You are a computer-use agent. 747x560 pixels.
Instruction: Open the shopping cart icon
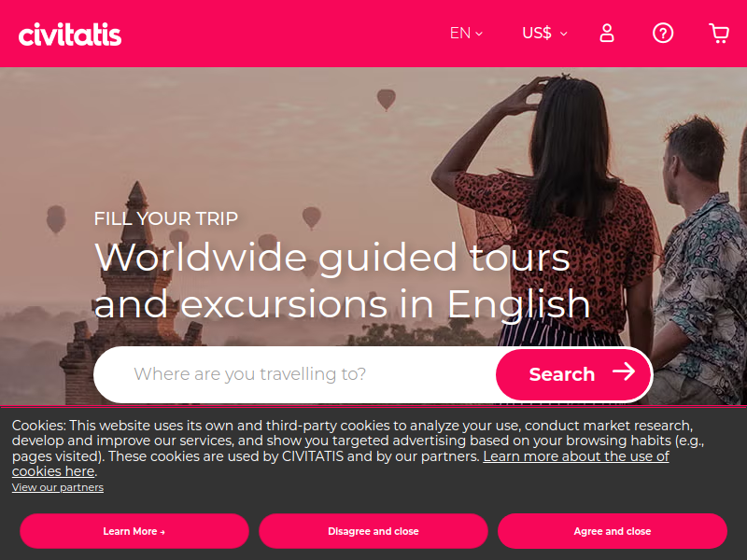719,34
